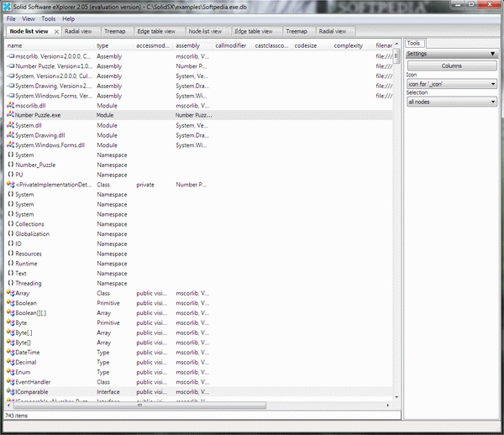Open the Tools menu

click(x=48, y=19)
